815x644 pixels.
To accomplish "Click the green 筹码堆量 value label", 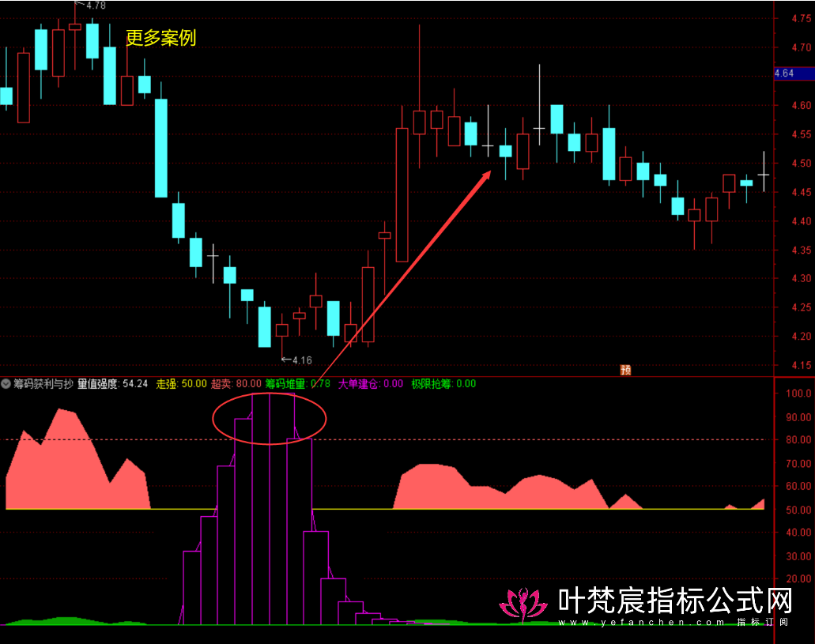I will (x=298, y=384).
